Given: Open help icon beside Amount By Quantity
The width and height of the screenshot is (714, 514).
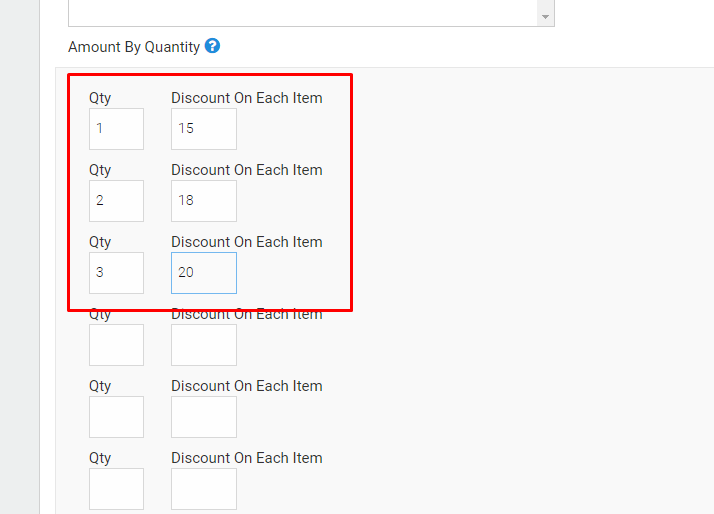Looking at the screenshot, I should pyautogui.click(x=212, y=46).
